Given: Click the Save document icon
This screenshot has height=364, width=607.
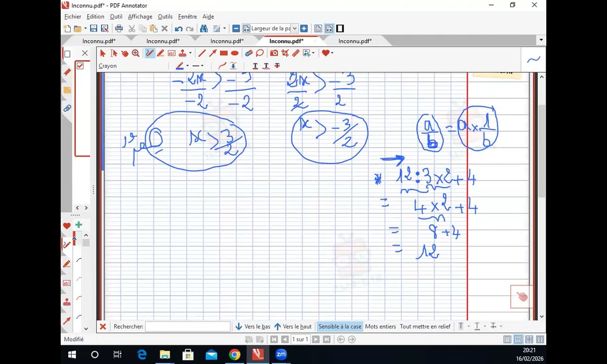Looking at the screenshot, I should (94, 29).
